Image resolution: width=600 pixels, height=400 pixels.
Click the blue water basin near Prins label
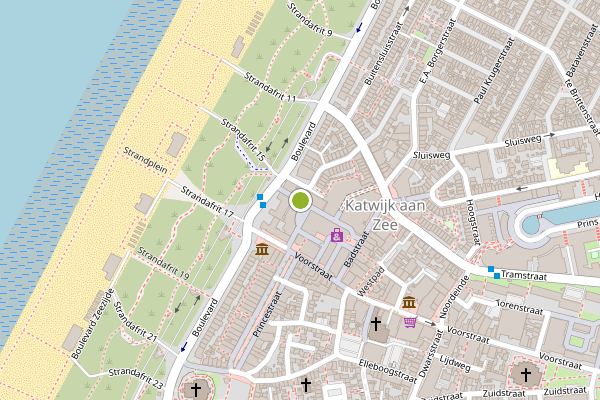(560, 217)
